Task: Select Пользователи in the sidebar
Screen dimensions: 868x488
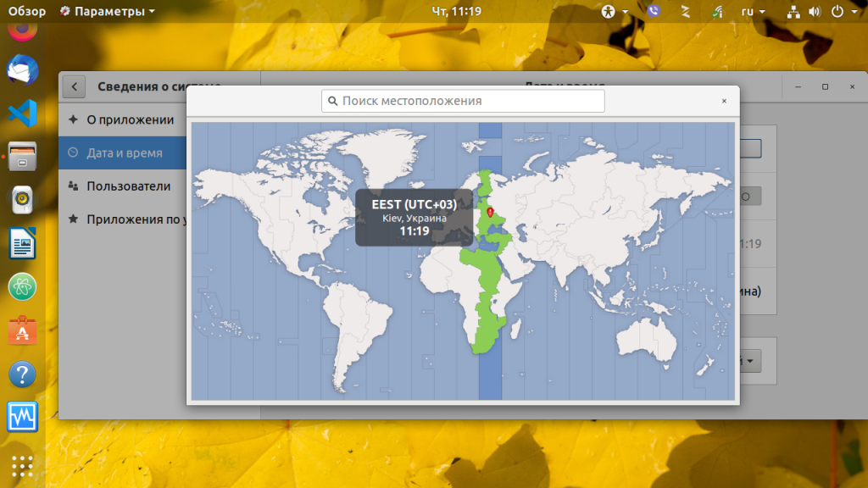Action: coord(128,186)
